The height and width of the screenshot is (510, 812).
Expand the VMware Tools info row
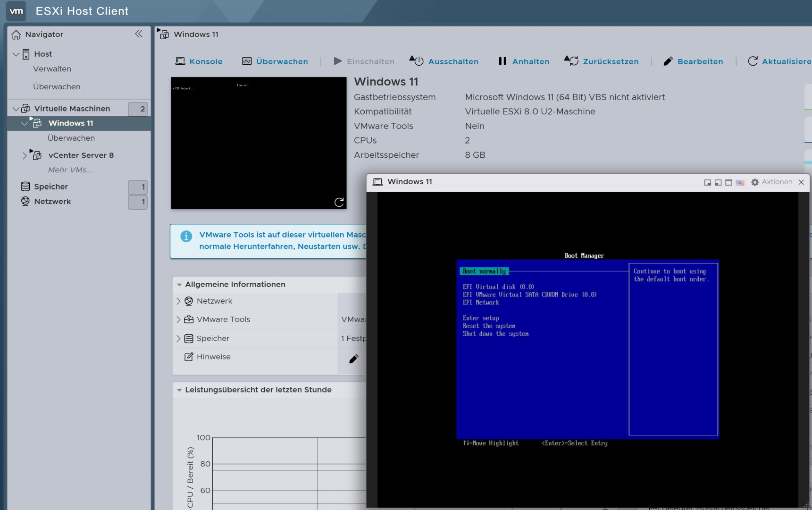coord(178,320)
